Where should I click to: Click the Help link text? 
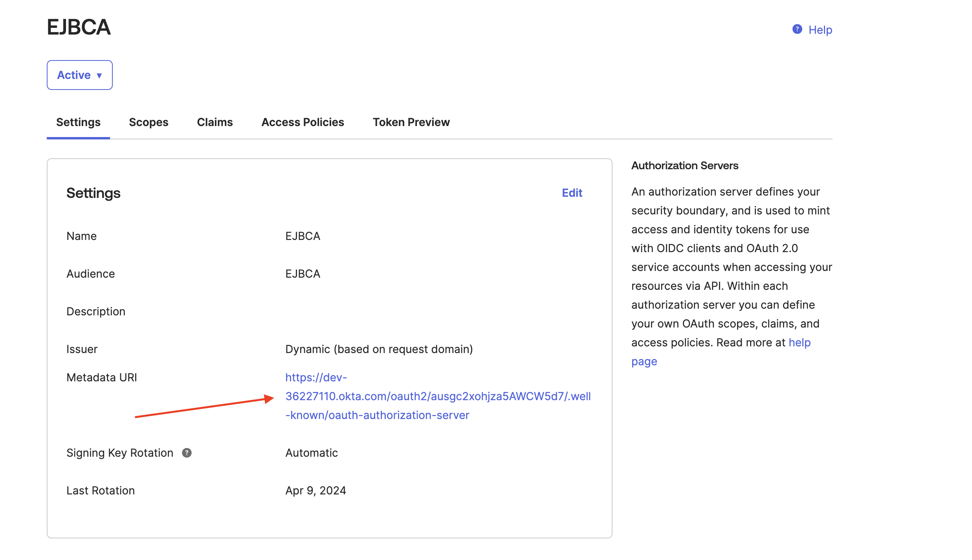[x=820, y=30]
